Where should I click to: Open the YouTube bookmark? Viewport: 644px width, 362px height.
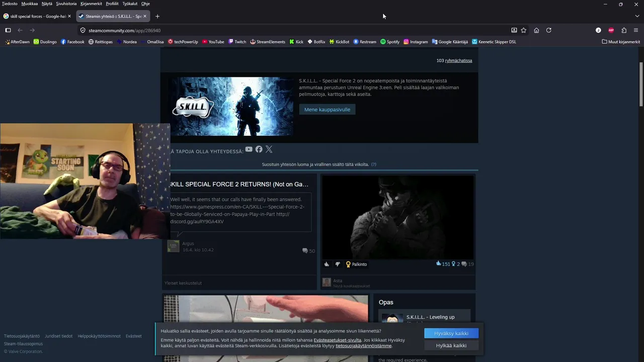pos(213,42)
